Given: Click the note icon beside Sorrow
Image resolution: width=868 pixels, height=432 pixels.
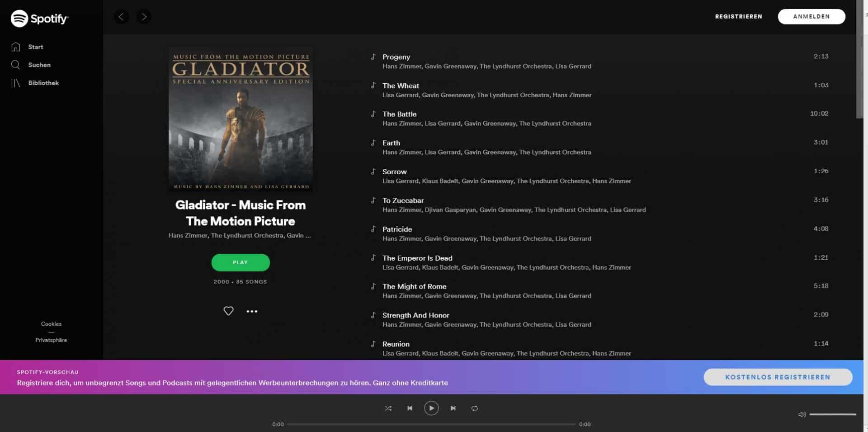Looking at the screenshot, I should 373,171.
